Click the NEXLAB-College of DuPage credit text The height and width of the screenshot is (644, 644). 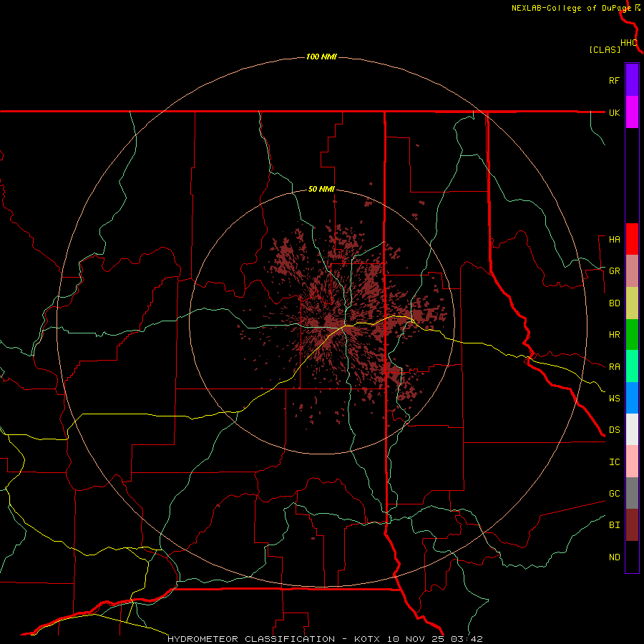point(572,8)
